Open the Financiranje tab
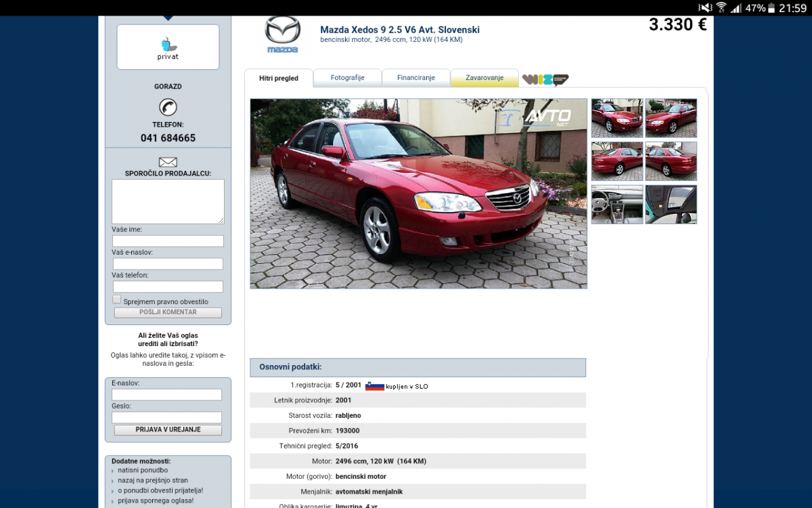The image size is (812, 508). coord(416,78)
